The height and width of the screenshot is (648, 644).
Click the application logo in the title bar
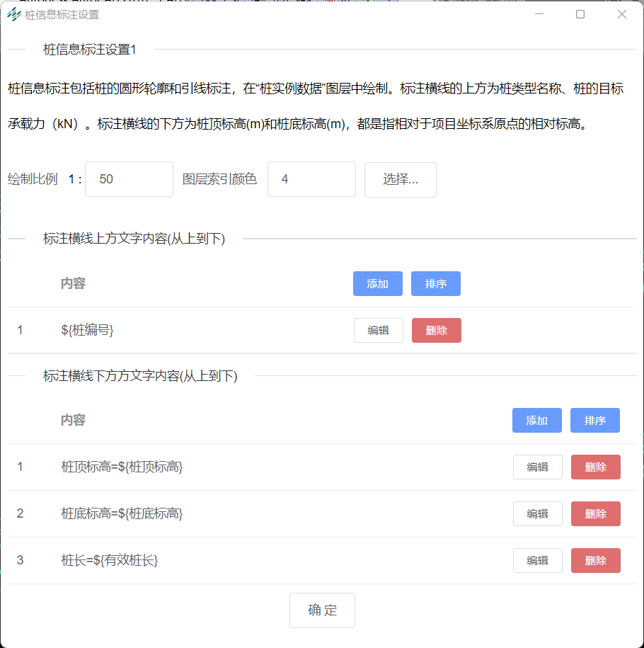point(14,13)
